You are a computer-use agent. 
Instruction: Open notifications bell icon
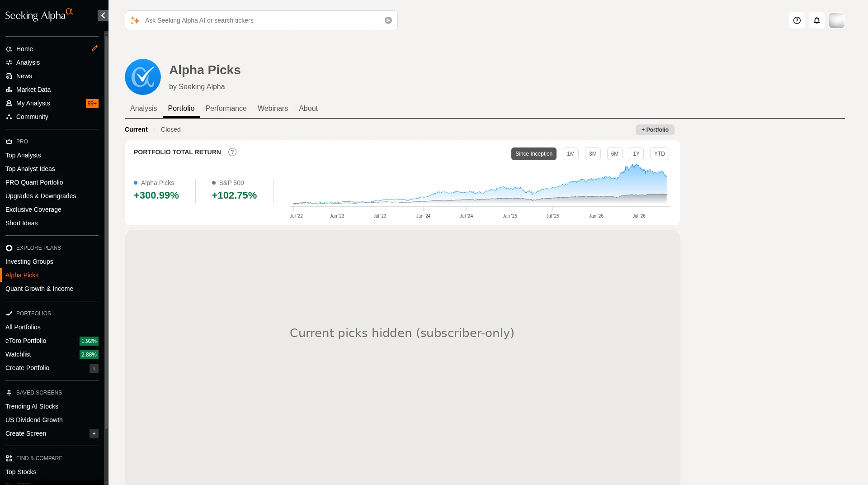pyautogui.click(x=817, y=20)
